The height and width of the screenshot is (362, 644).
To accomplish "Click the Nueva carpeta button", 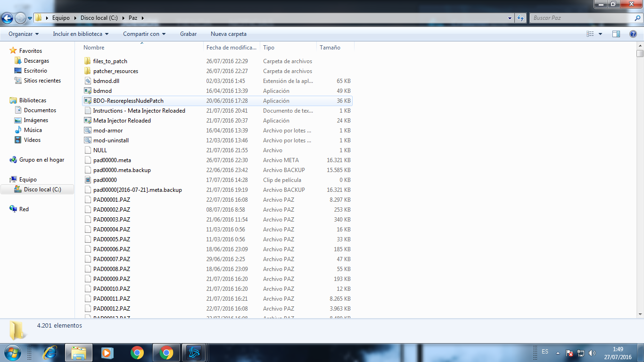I will point(229,34).
